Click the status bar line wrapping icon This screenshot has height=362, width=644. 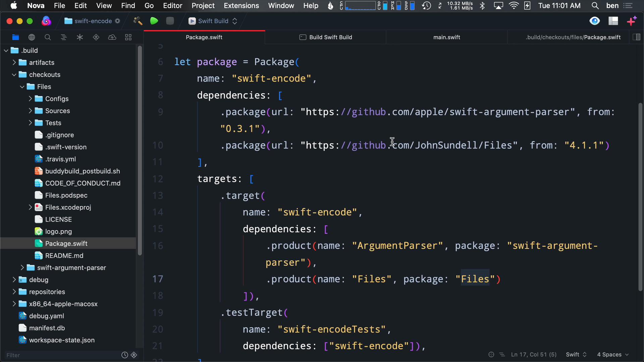click(x=502, y=355)
